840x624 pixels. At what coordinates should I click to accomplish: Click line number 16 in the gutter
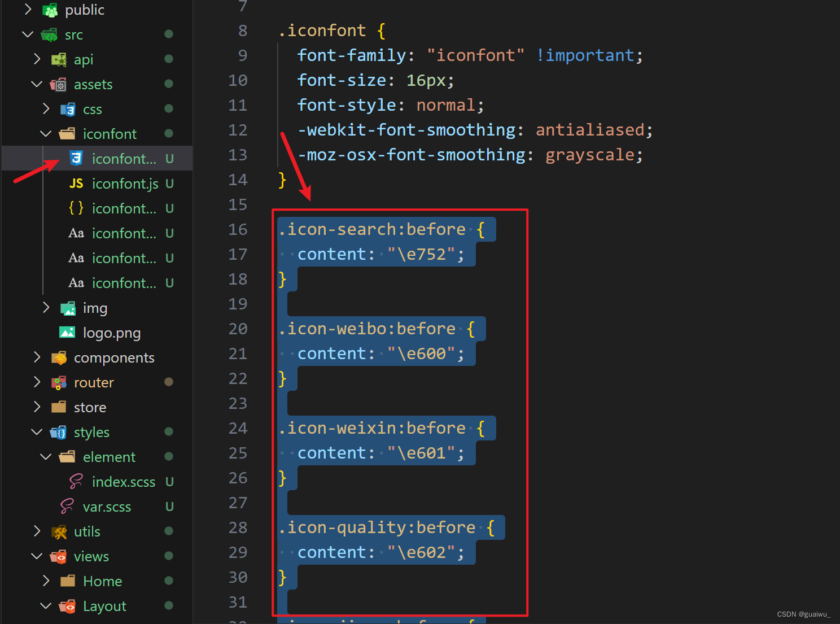[x=238, y=229]
